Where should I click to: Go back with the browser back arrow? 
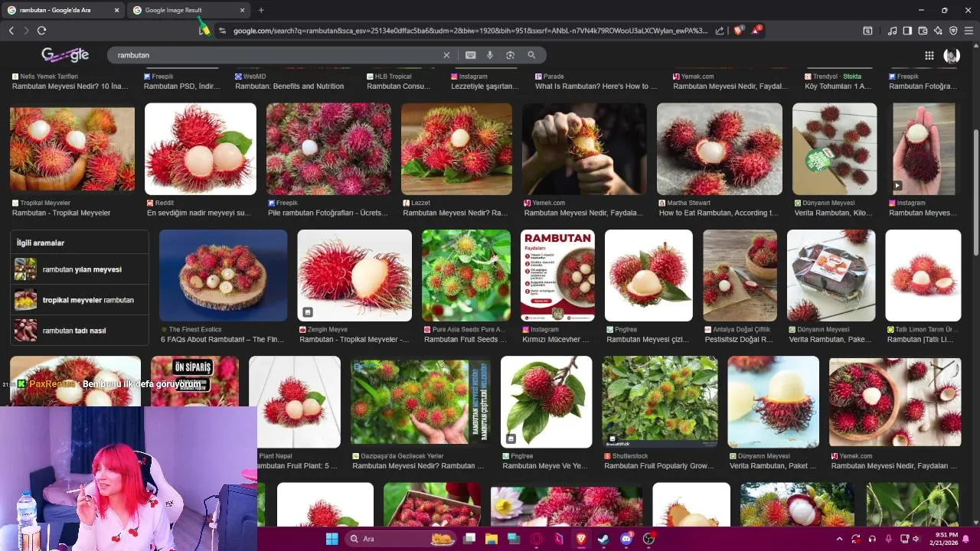(x=11, y=31)
